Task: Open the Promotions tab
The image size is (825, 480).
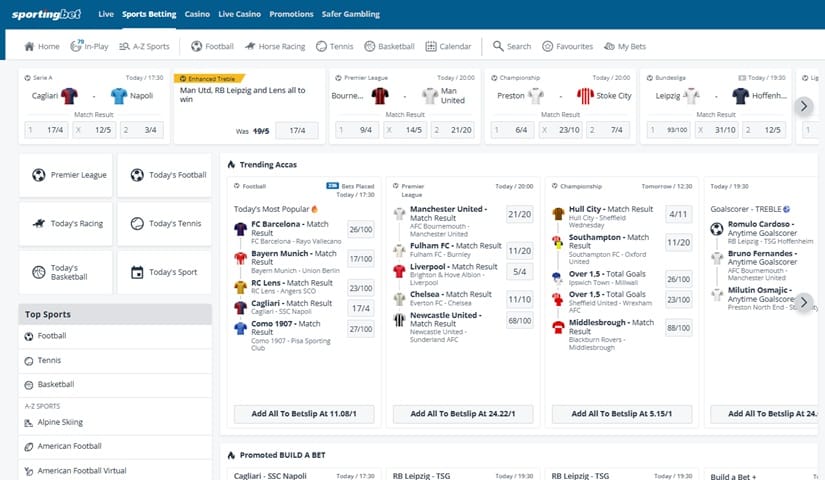Action: (291, 14)
